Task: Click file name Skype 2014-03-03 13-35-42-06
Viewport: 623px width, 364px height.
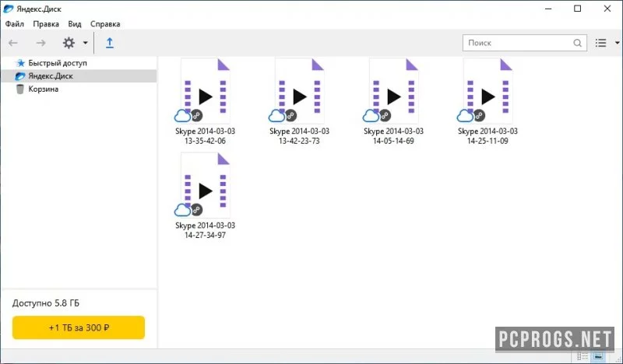Action: (205, 136)
